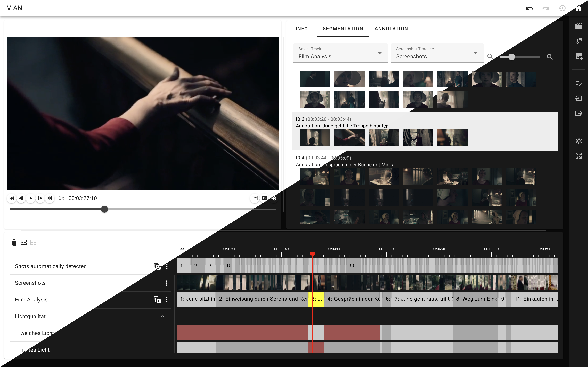Screen dimensions: 588x367
Task: Click the undo arrow icon
Action: 529,8
